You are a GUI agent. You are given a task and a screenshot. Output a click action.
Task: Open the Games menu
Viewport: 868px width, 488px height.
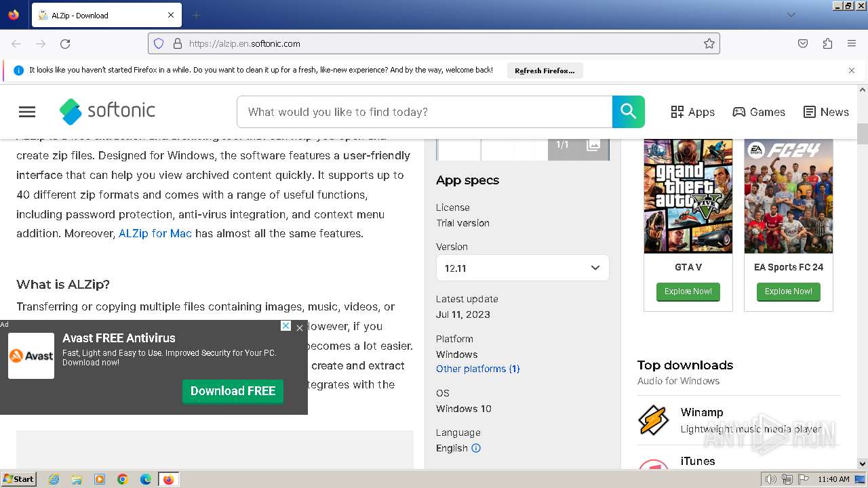pos(759,112)
